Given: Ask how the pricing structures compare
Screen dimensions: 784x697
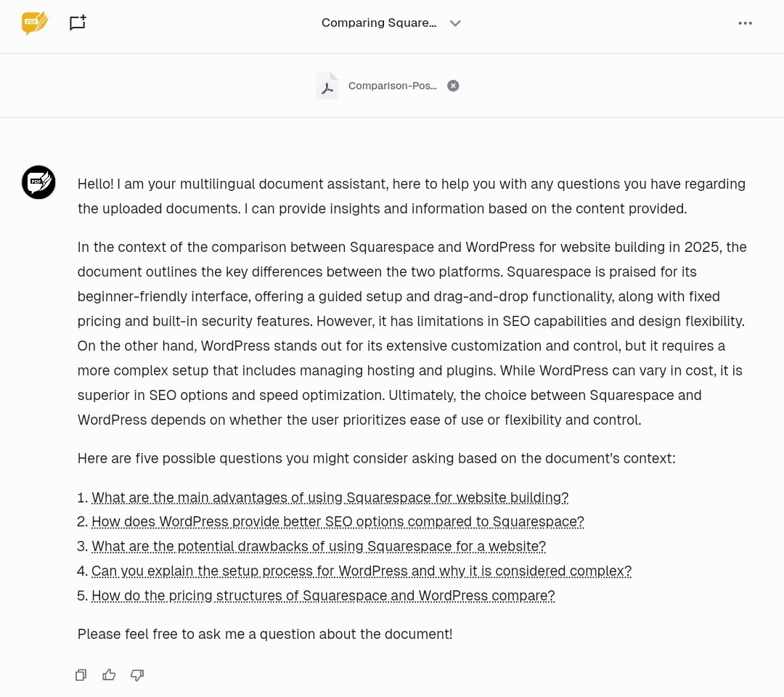Looking at the screenshot, I should coord(323,595).
